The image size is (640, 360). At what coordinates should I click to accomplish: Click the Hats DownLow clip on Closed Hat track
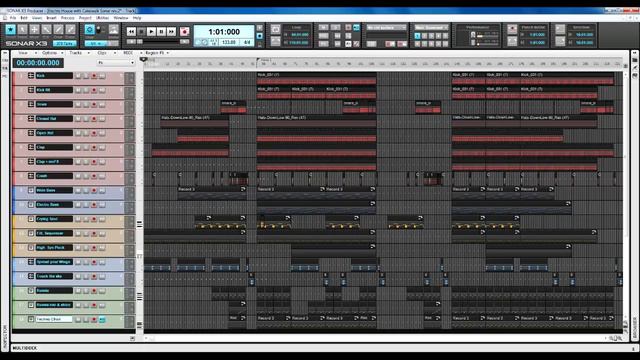click(x=195, y=122)
